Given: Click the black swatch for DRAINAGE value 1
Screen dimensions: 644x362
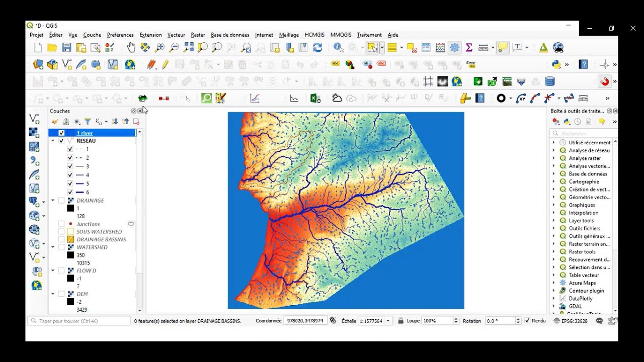Looking at the screenshot, I should click(x=70, y=208).
